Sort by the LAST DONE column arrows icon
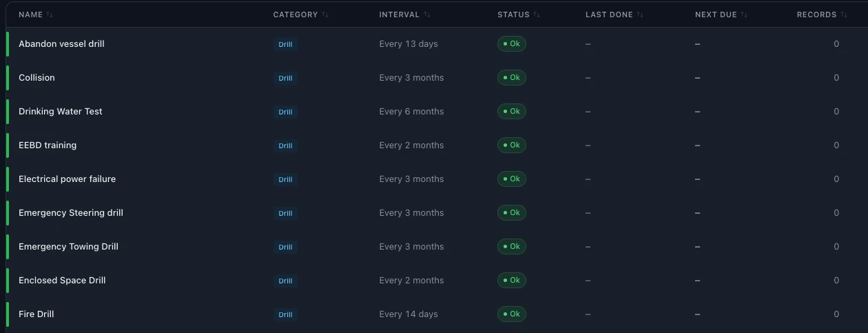The height and width of the screenshot is (333, 868). [640, 14]
